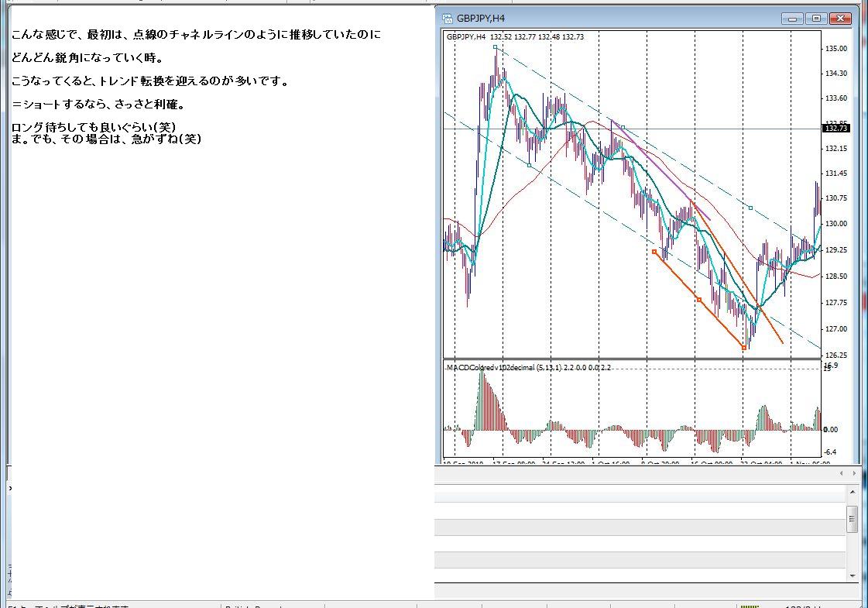This screenshot has height=608, width=868.
Task: Click the terminal panel scroll-down arrow
Action: coord(852,576)
